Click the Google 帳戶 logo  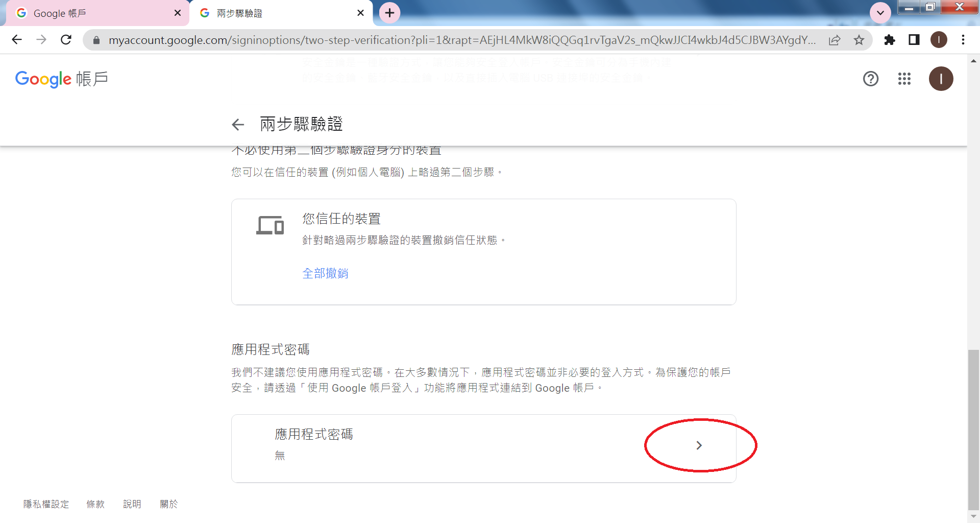62,79
